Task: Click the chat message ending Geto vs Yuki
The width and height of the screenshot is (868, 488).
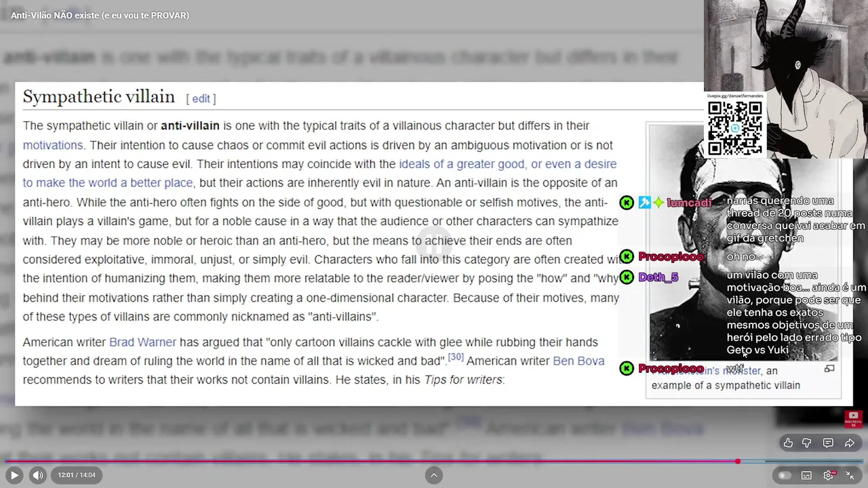Action: point(795,312)
